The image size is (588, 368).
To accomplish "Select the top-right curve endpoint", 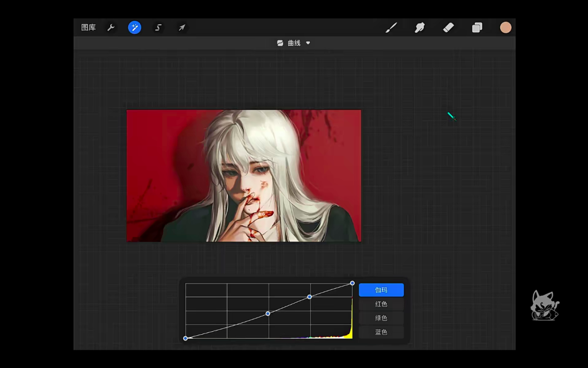I will tap(353, 283).
